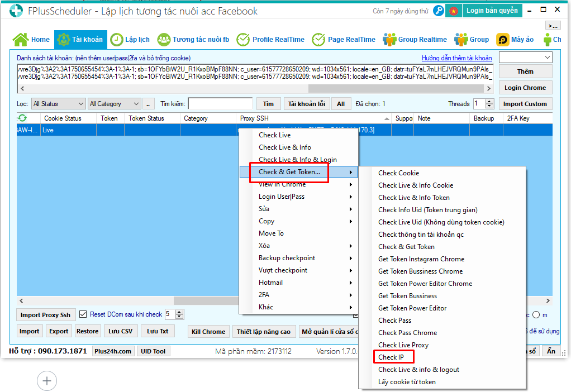
Task: Decrease the Reset DCom count stepper
Action: point(179,317)
